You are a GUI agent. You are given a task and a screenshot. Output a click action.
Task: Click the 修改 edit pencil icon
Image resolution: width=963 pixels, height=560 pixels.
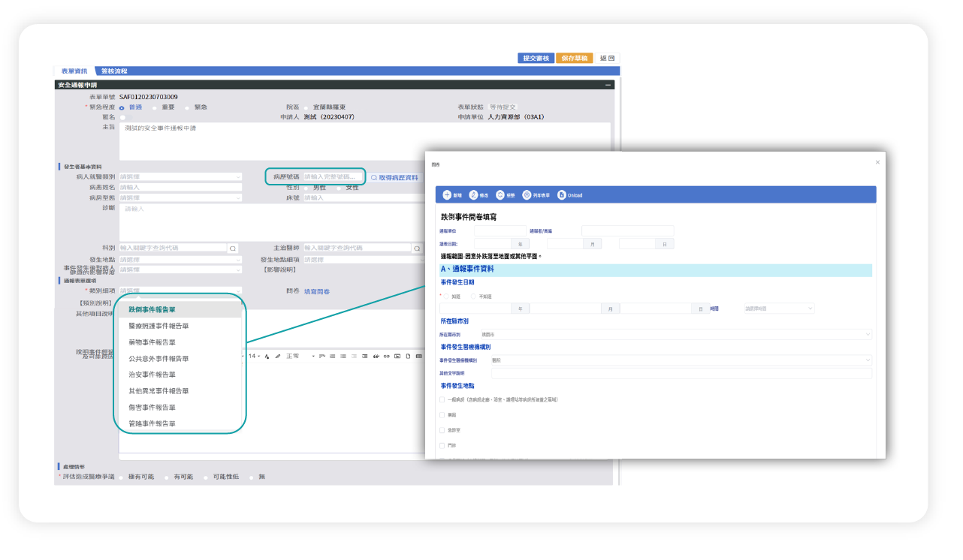point(473,195)
